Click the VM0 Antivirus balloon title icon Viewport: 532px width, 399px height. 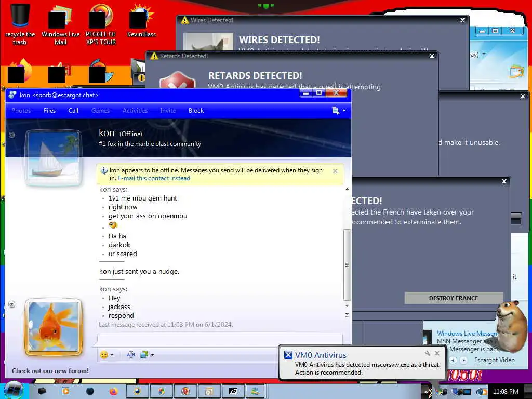[288, 355]
